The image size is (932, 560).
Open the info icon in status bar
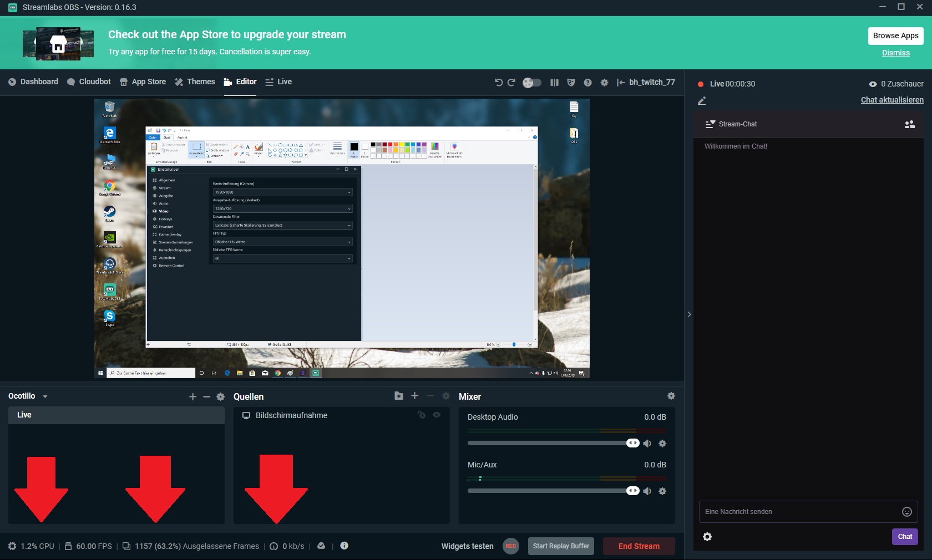[344, 546]
